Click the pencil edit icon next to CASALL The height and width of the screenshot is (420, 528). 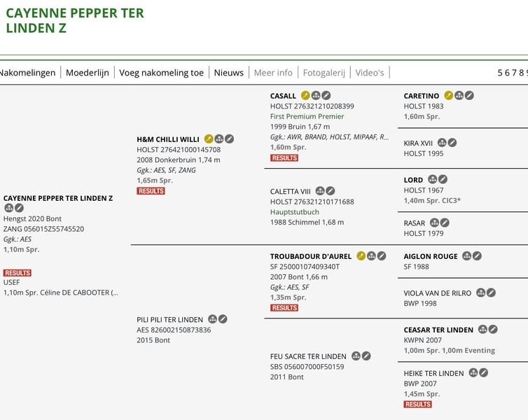(x=326, y=96)
